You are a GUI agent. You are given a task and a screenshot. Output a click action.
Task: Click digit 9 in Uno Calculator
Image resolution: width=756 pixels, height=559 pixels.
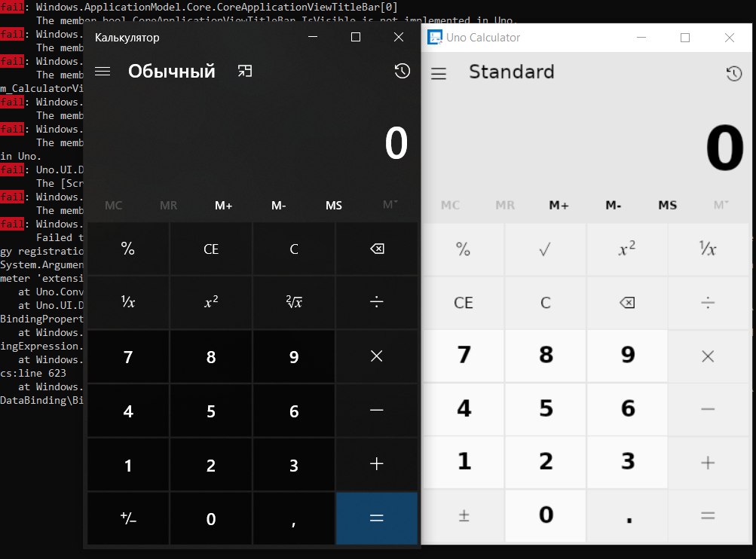627,355
